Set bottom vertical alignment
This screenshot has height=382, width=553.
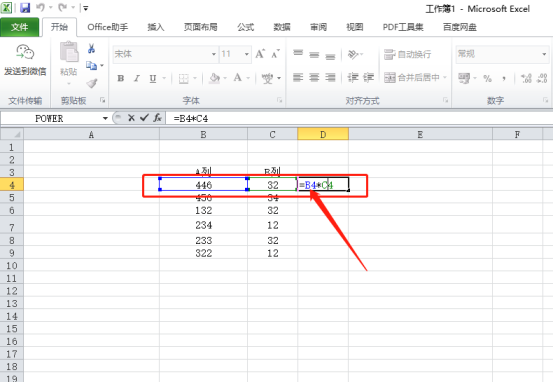[x=330, y=56]
